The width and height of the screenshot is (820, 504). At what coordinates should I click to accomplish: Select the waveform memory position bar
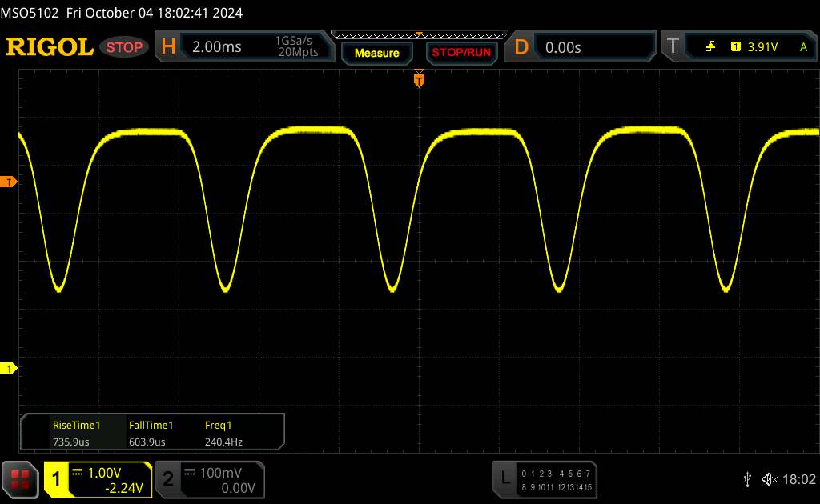tap(420, 35)
